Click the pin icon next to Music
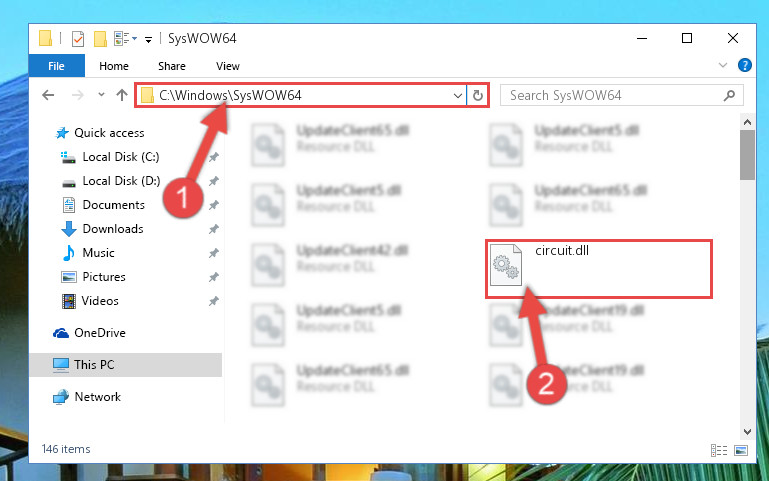Image resolution: width=769 pixels, height=481 pixels. [213, 253]
